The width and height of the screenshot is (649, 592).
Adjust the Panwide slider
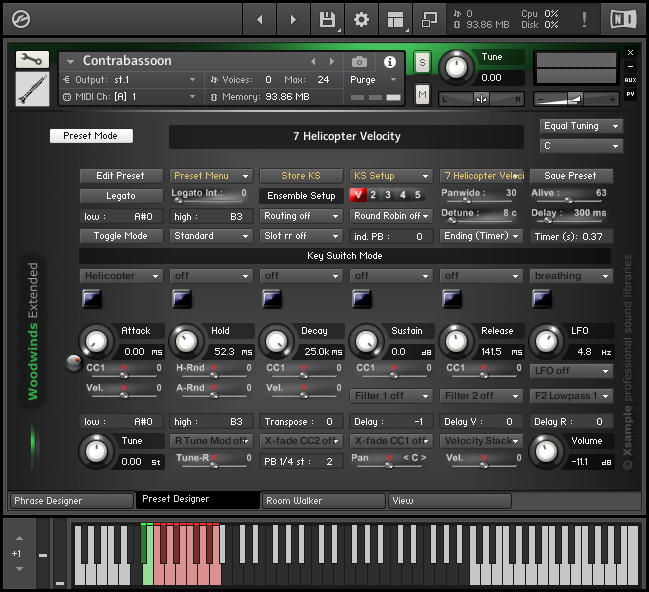pyautogui.click(x=479, y=200)
